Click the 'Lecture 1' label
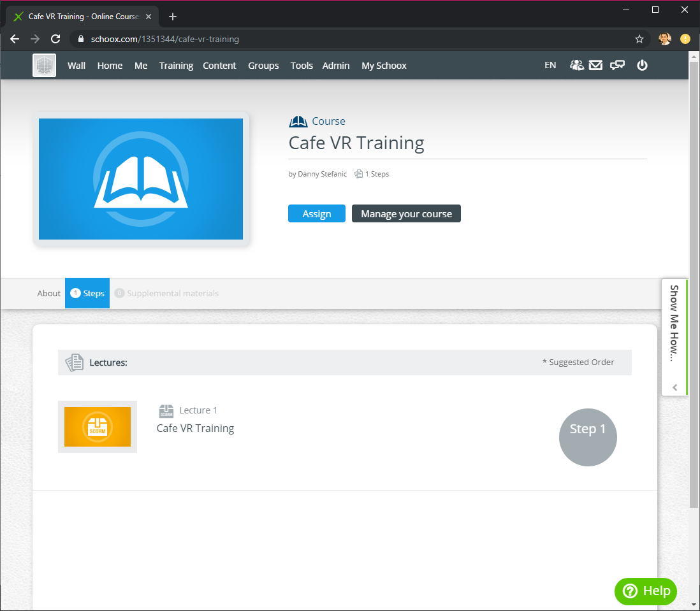 tap(198, 410)
